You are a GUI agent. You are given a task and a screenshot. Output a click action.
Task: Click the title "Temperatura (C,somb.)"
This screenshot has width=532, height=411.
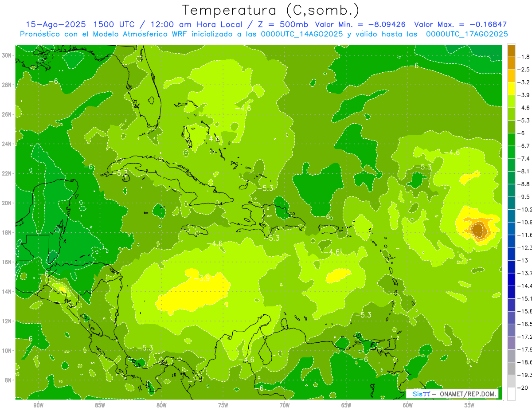[x=271, y=10]
